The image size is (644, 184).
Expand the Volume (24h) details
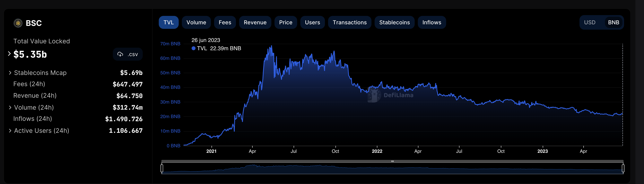point(10,107)
